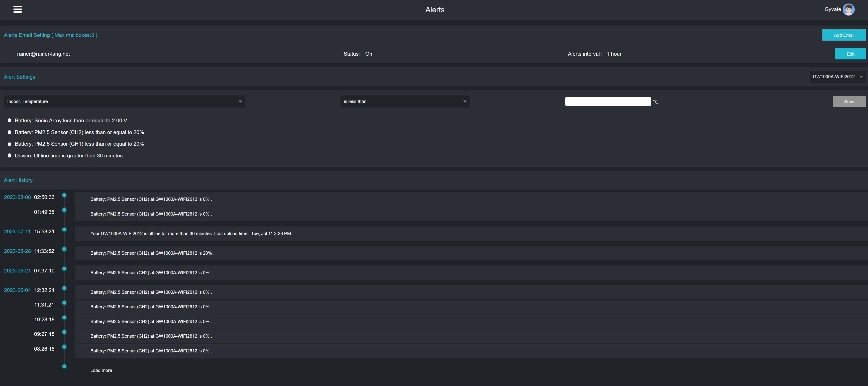868x386 pixels.
Task: Select the 20% PM2.5 battery history entry
Action: [x=152, y=253]
